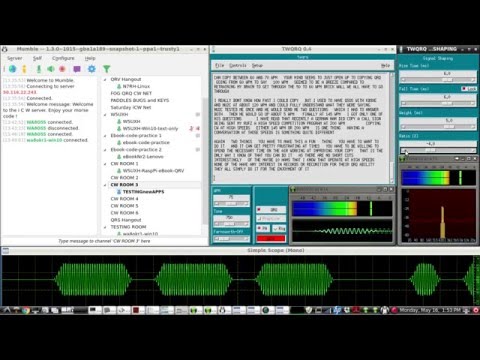Collapse the CW ROOM 3 channel

click(105, 185)
